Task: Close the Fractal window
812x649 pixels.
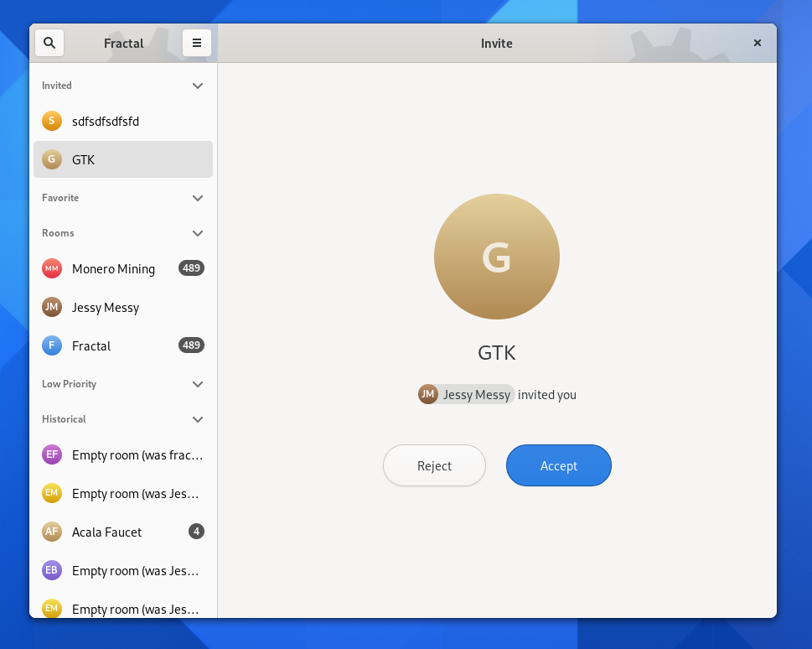Action: click(758, 43)
